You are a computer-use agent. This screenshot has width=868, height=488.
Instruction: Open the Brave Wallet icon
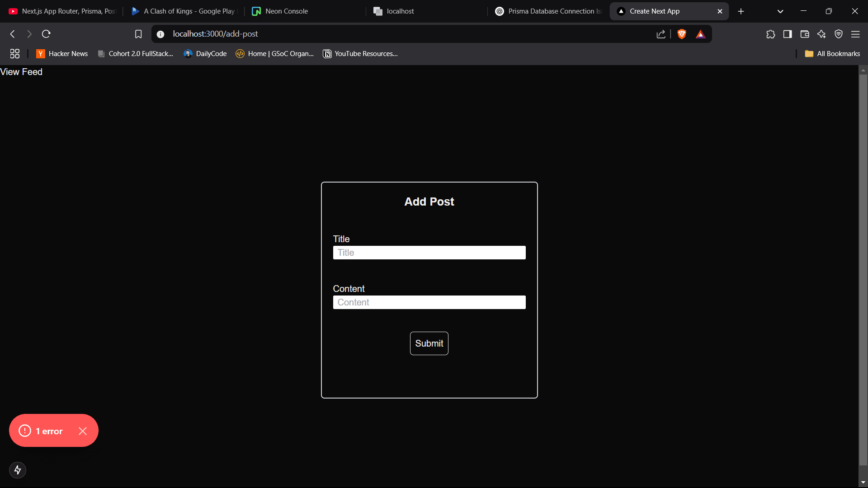point(805,34)
